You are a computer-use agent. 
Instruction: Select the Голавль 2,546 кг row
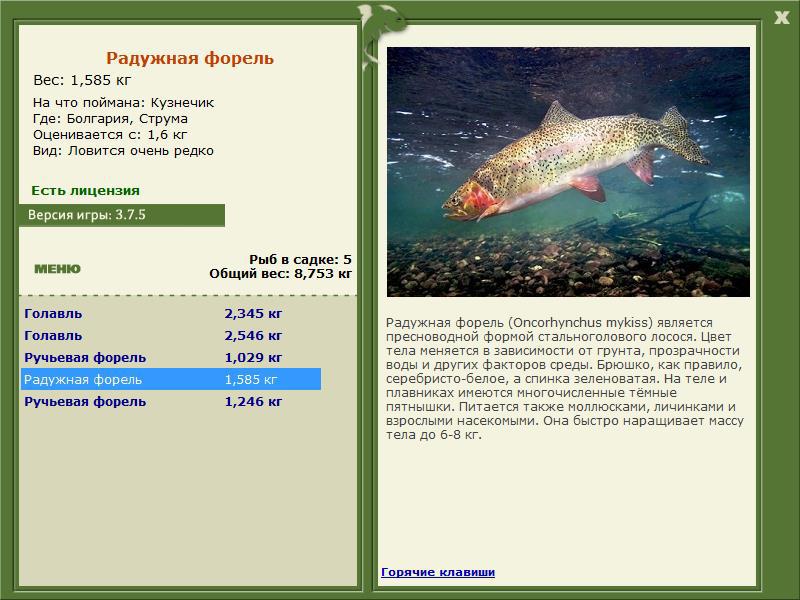[x=171, y=335]
